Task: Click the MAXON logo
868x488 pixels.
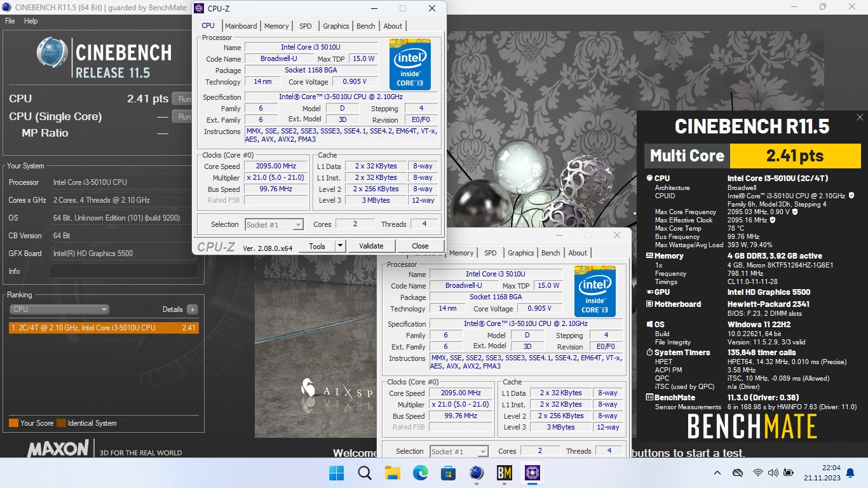Action: click(58, 449)
